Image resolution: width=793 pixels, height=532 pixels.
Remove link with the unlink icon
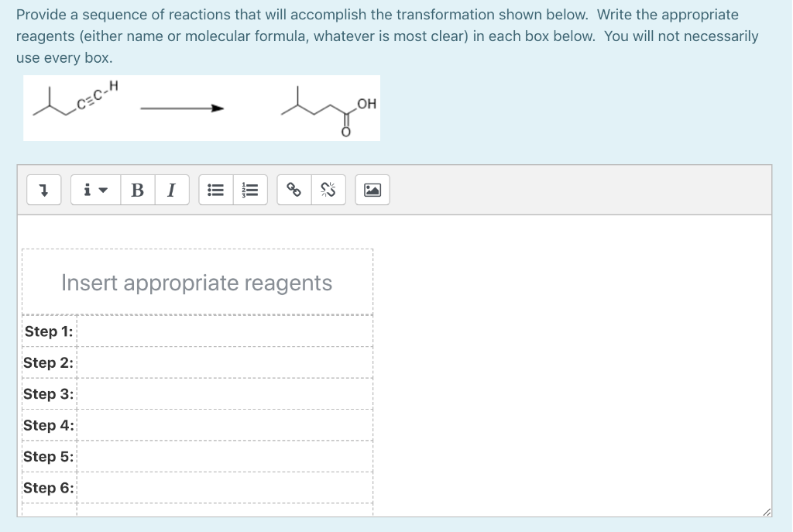328,190
